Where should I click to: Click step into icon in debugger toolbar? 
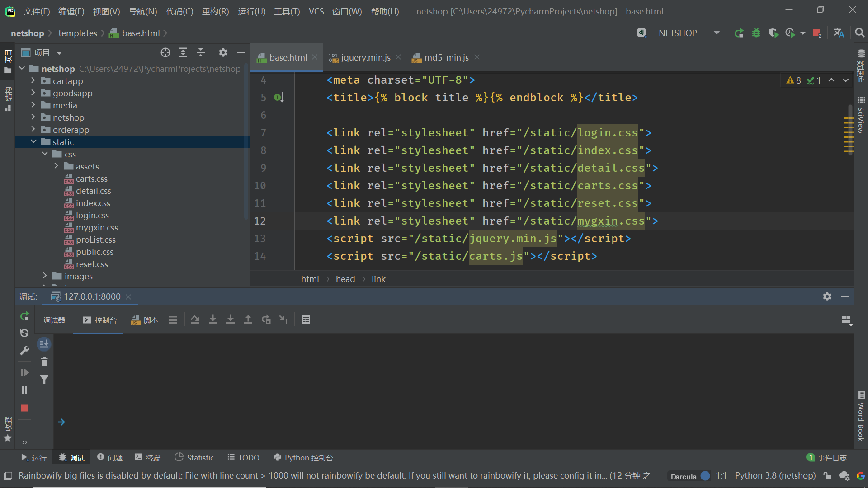point(213,320)
